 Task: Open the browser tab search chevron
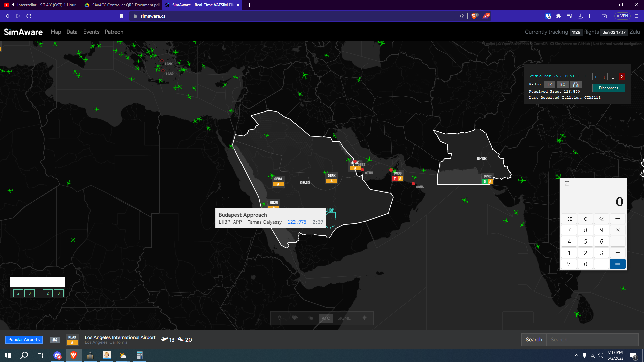tap(590, 5)
